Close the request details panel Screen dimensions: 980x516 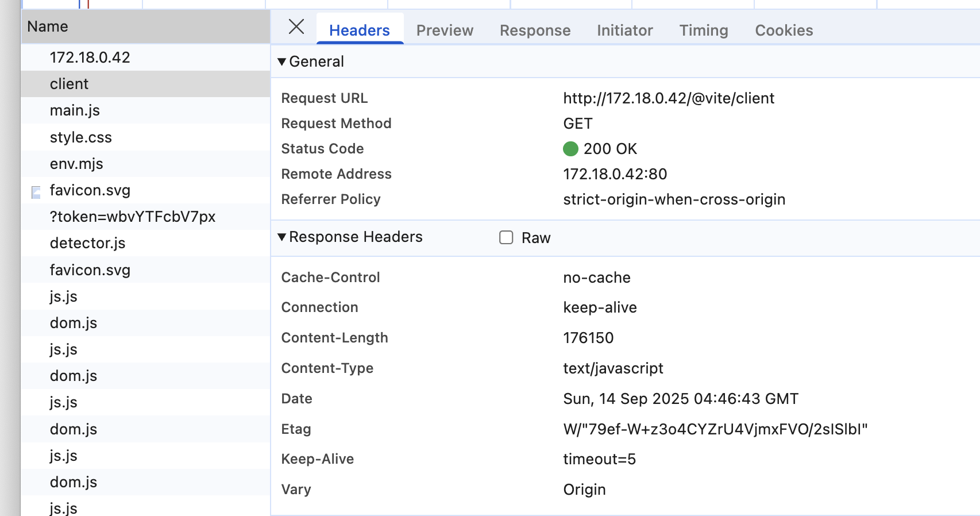pyautogui.click(x=296, y=26)
